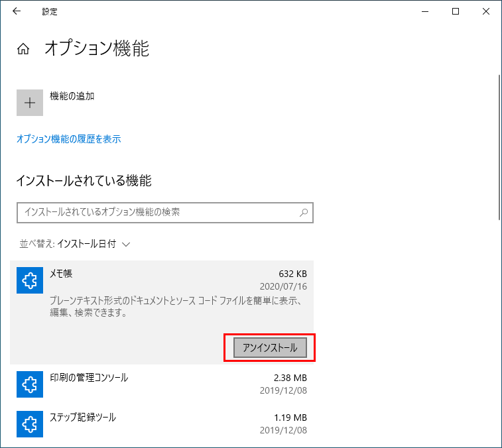502x448 pixels.
Task: Open オプション機能の履歴を表示 link
Action: [69, 139]
